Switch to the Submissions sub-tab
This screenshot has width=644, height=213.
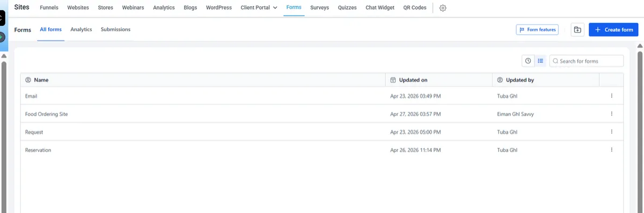tap(115, 30)
